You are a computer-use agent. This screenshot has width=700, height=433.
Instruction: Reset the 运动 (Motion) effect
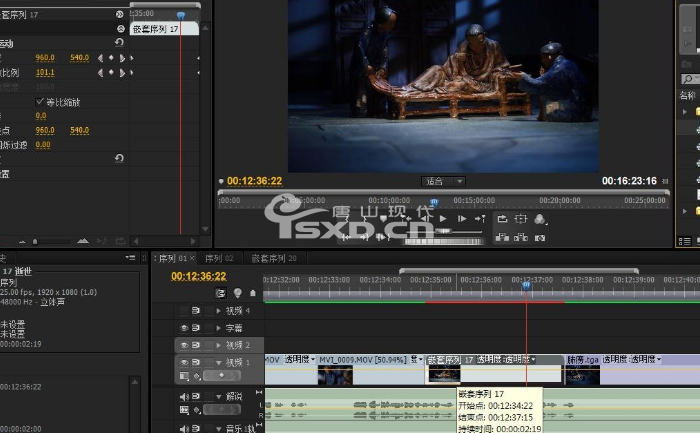119,42
